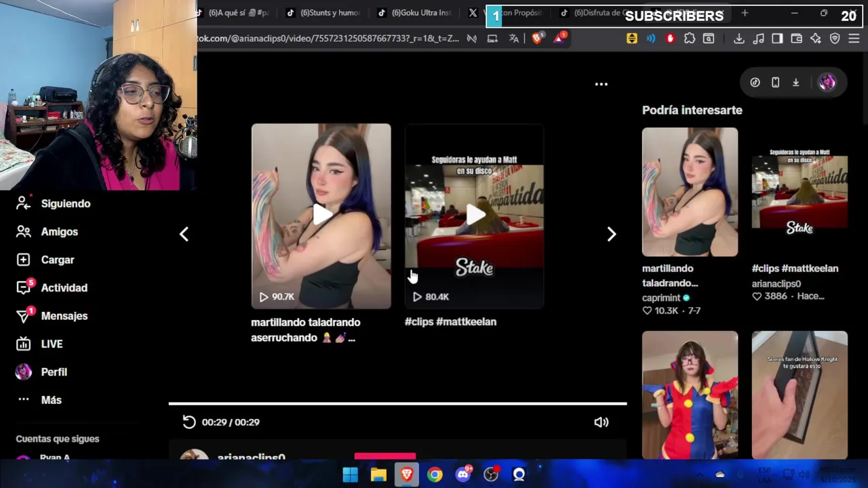Open the capri sidebar video thumbnail
868x488 pixels.
coord(690,192)
